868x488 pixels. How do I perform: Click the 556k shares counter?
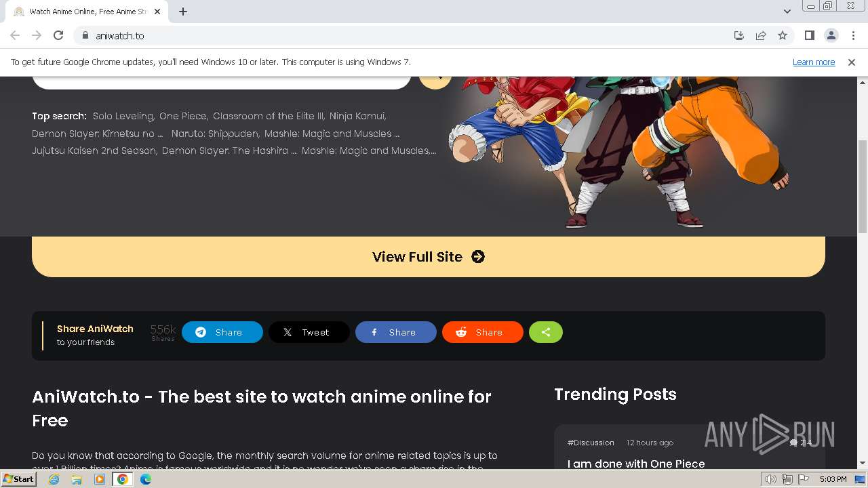(x=163, y=332)
